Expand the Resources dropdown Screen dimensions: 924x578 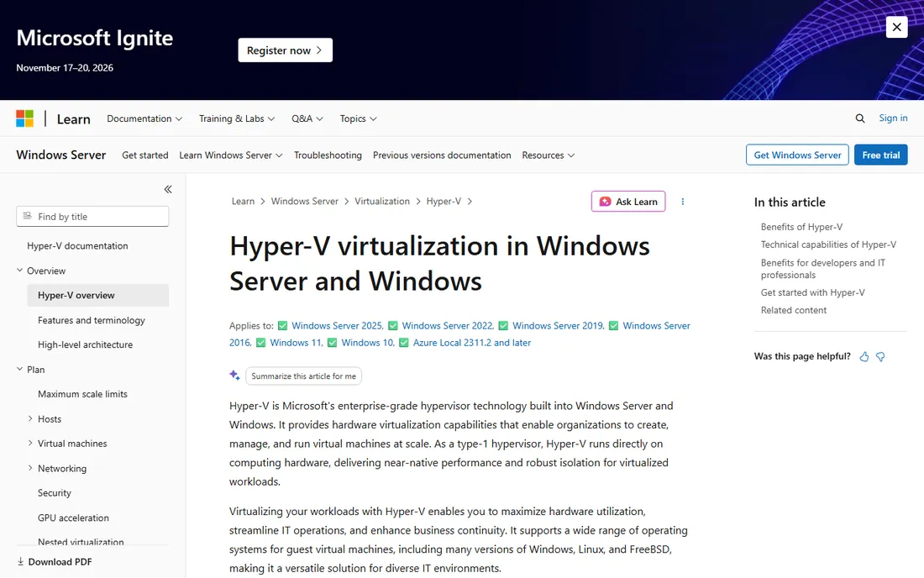click(x=548, y=155)
